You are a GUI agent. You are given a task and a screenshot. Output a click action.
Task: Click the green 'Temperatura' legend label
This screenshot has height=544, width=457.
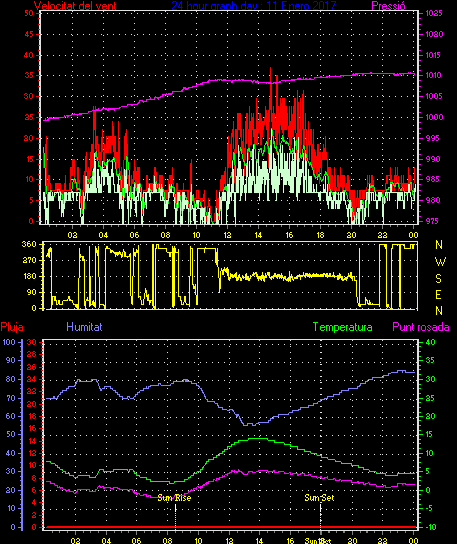(x=342, y=327)
